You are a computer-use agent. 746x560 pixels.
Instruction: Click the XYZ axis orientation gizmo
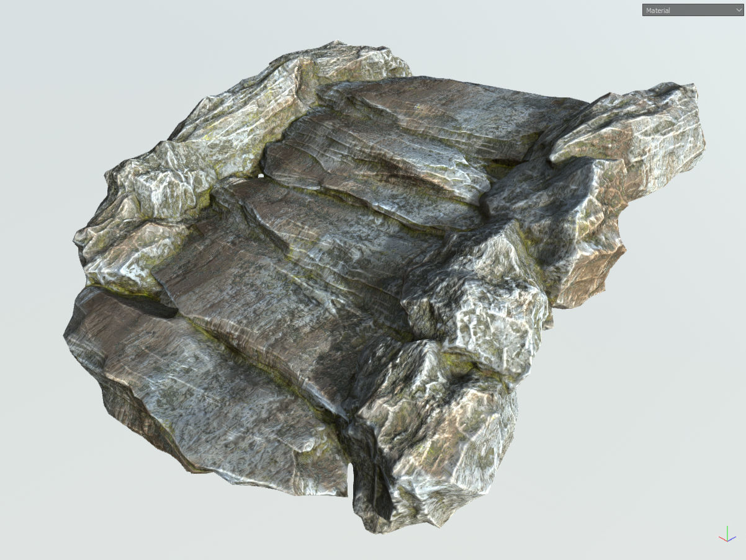tap(727, 535)
